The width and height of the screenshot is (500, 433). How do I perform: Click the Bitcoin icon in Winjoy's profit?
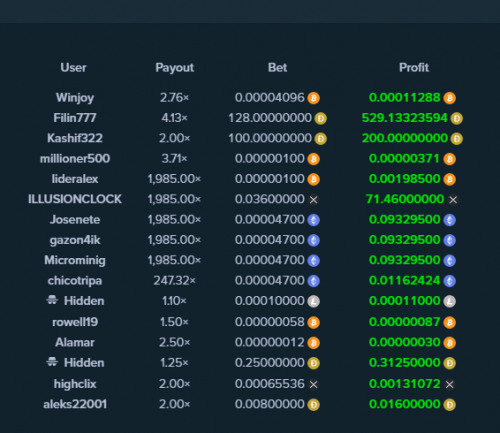click(x=449, y=98)
